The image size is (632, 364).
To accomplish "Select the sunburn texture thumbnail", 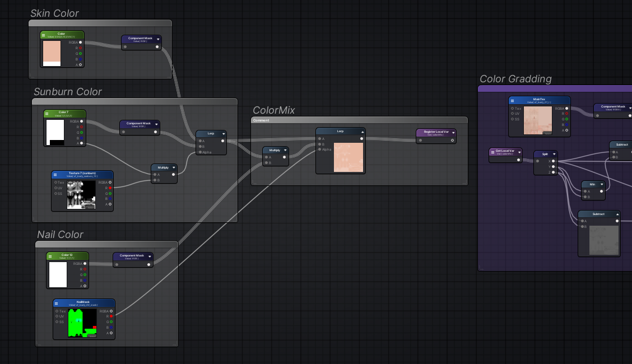I will (81, 195).
